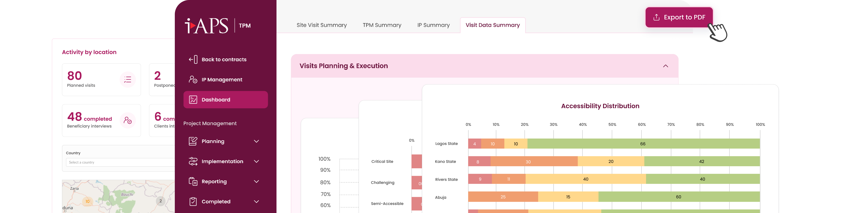
Task: Click the Implementation sliders icon
Action: (x=193, y=162)
